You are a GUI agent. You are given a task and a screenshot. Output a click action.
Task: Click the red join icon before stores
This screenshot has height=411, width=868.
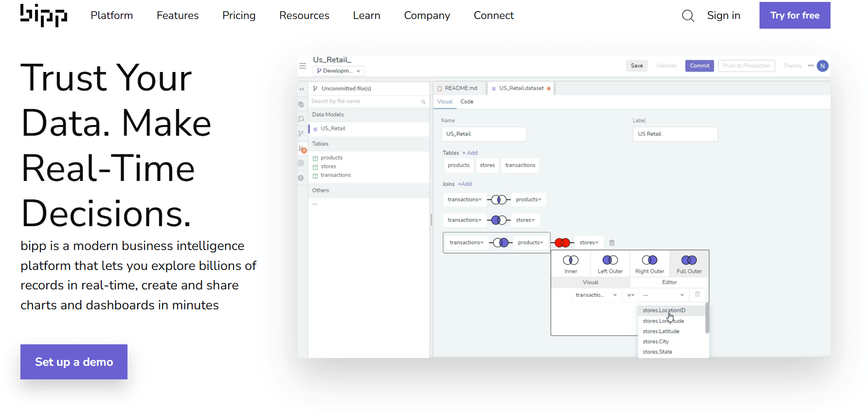point(562,242)
